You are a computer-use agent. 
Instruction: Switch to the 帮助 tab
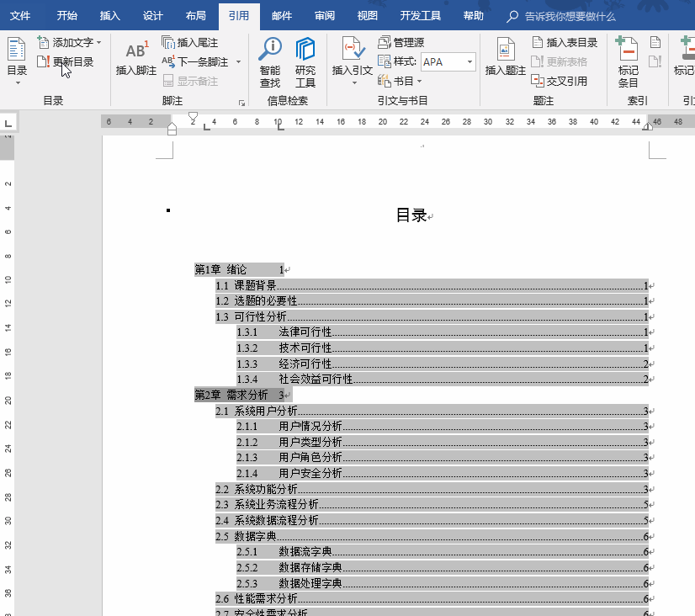coord(474,16)
